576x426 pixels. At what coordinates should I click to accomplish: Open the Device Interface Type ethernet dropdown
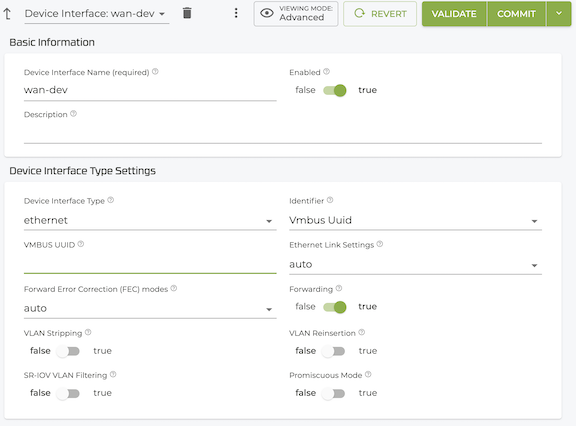pyautogui.click(x=150, y=220)
